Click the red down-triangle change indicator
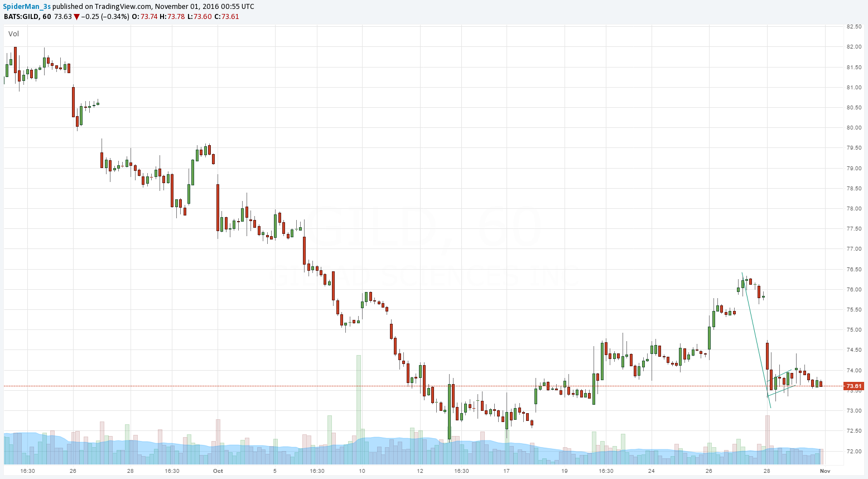 tap(77, 17)
